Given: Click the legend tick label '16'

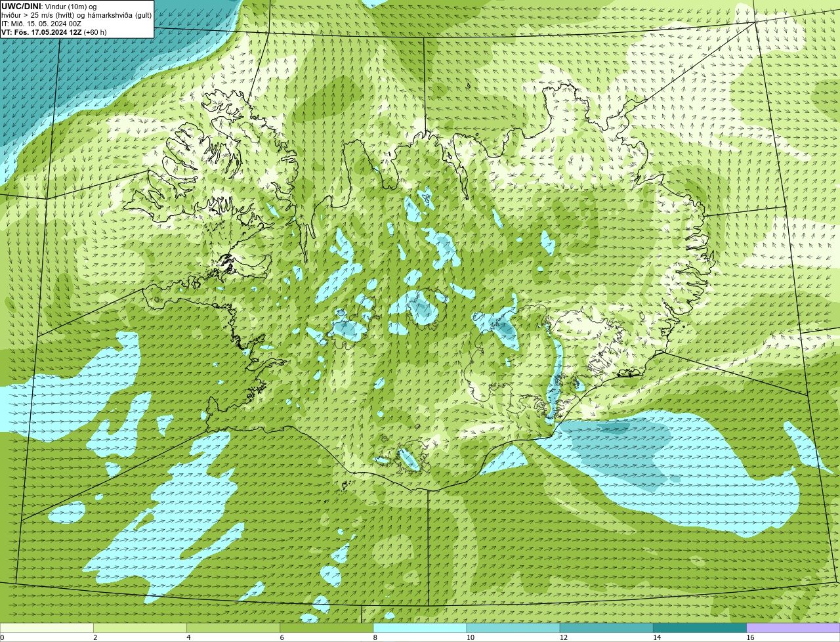Looking at the screenshot, I should (x=750, y=637).
